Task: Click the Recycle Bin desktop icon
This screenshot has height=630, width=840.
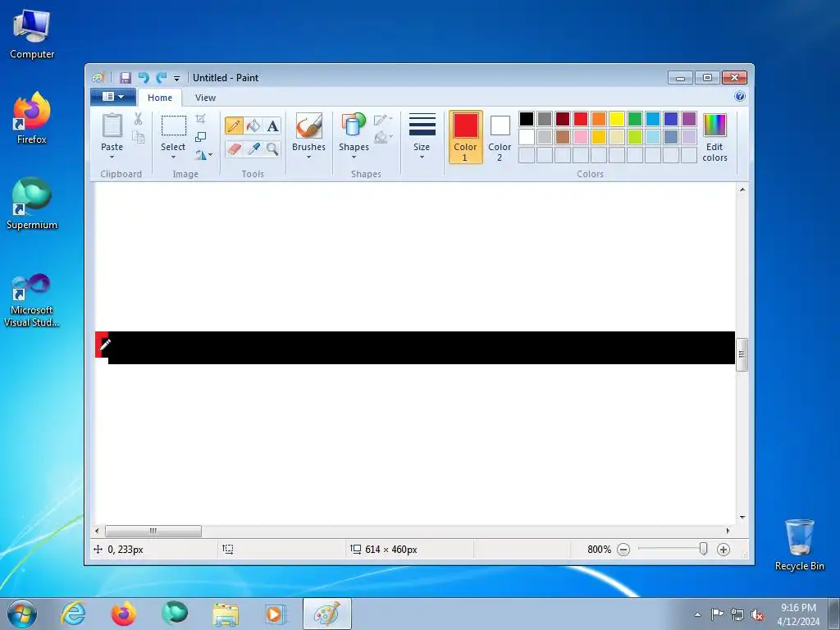Action: pyautogui.click(x=799, y=545)
